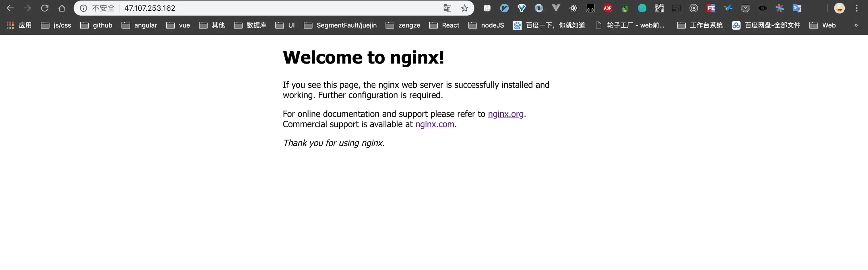Open the Google Translate extension

797,8
